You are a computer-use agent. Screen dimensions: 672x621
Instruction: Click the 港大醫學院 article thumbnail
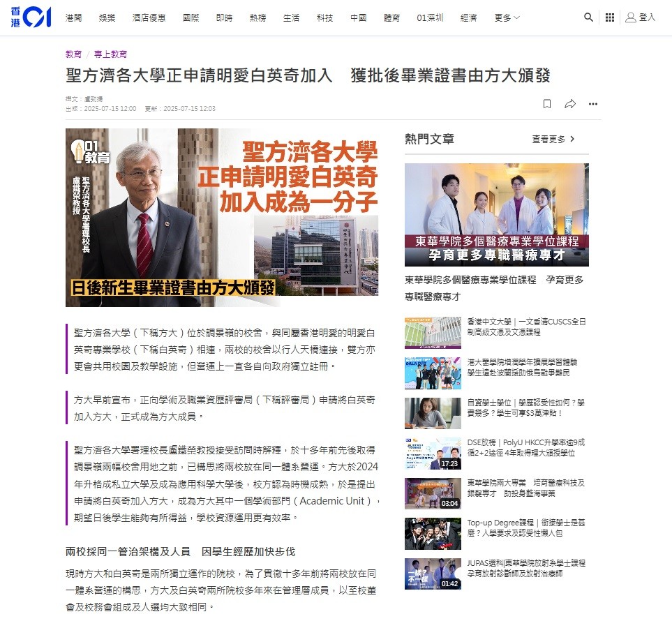pos(433,373)
